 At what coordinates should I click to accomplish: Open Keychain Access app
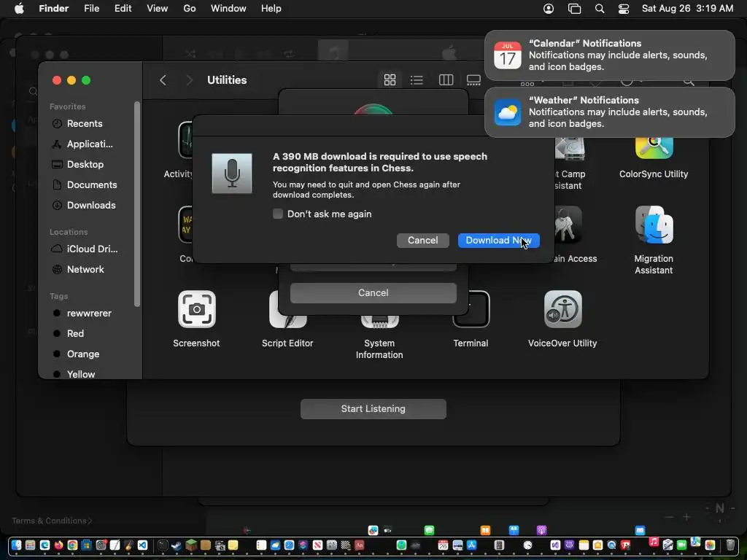pyautogui.click(x=569, y=225)
